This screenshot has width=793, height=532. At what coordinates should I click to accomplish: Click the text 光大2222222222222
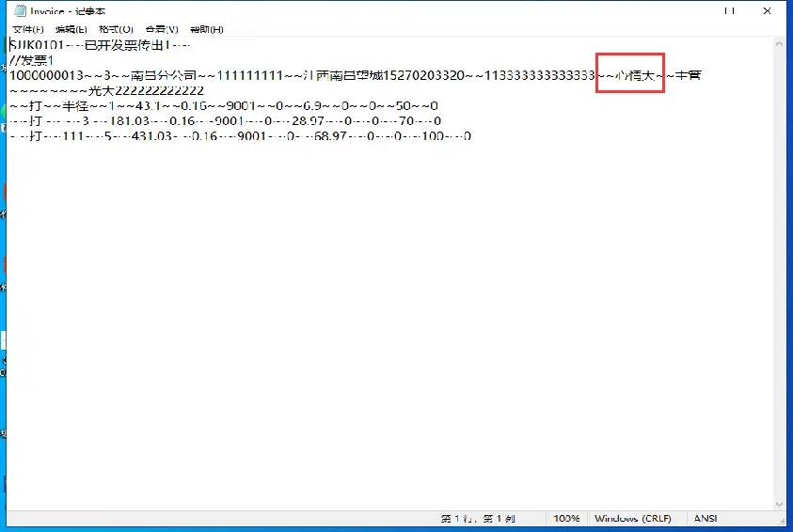[x=146, y=90]
